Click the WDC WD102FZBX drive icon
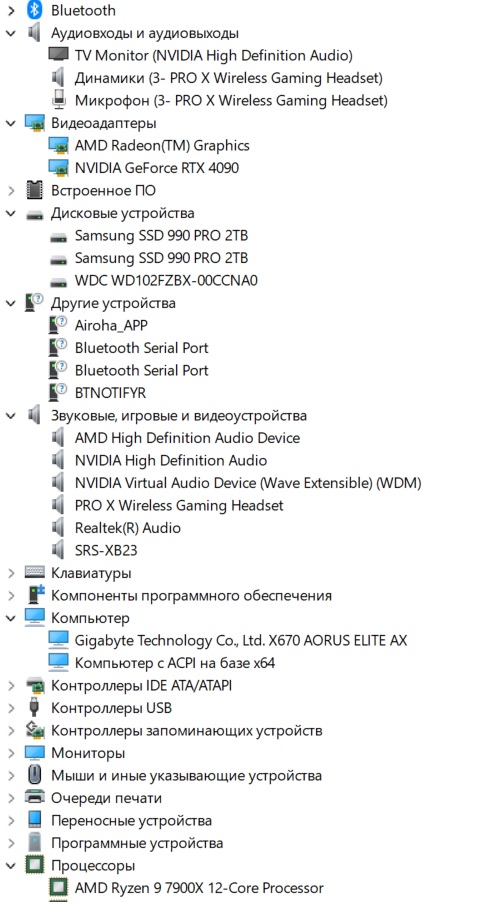The height and width of the screenshot is (902, 478). pos(58,281)
